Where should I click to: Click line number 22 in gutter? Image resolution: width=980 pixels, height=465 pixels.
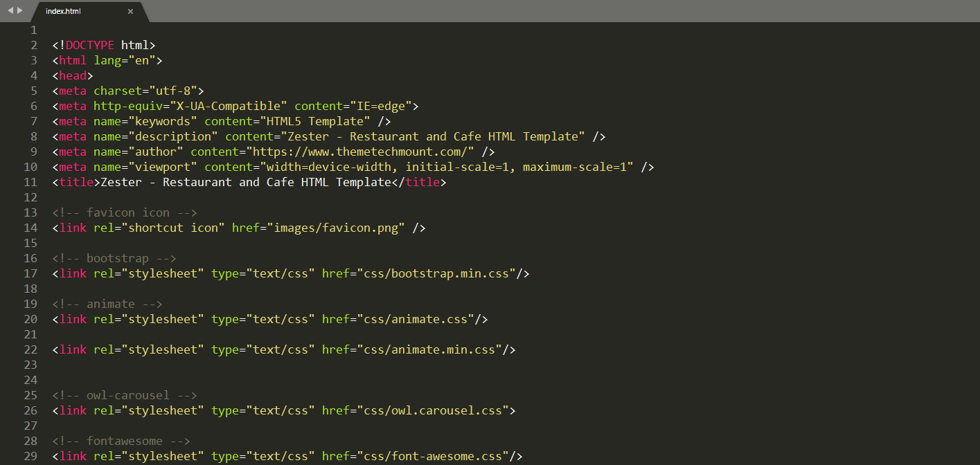30,349
